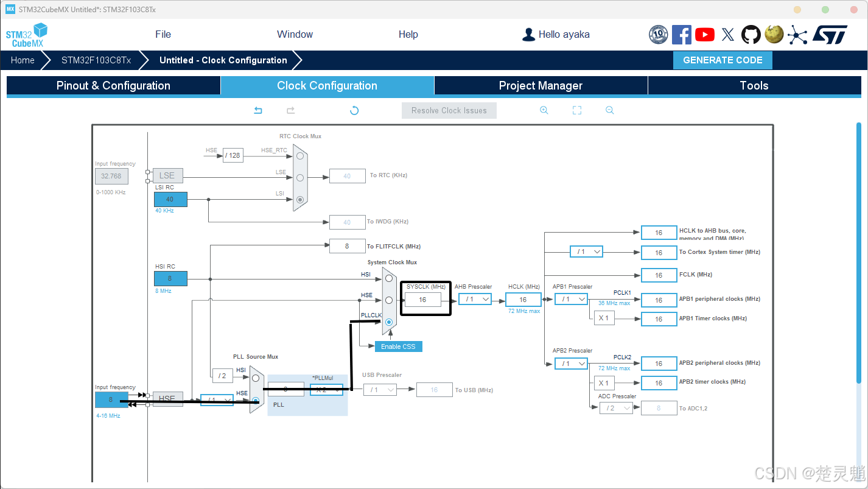
Task: Click the FCLK (MHz) value field
Action: click(659, 275)
